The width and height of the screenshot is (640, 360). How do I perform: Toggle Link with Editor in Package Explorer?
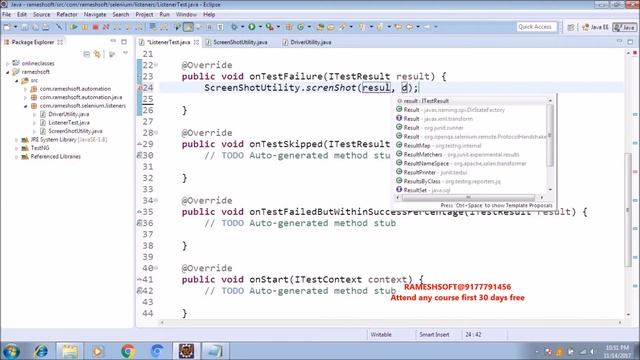point(97,54)
